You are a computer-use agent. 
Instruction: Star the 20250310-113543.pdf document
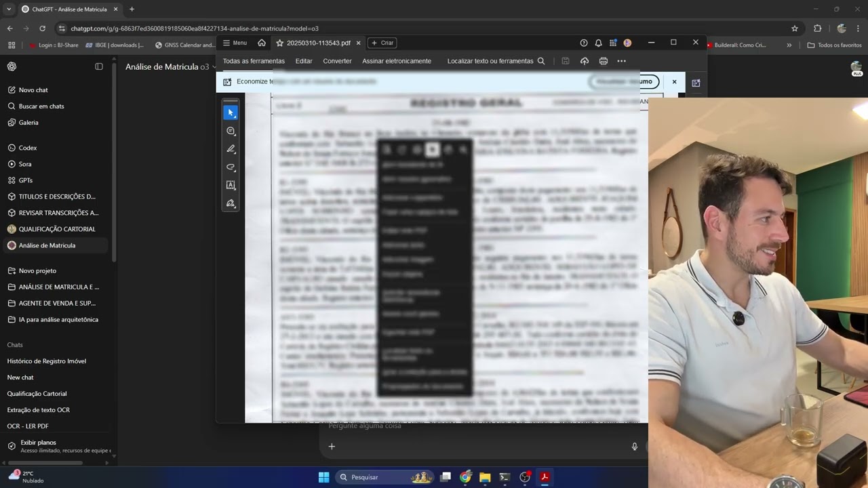(279, 43)
